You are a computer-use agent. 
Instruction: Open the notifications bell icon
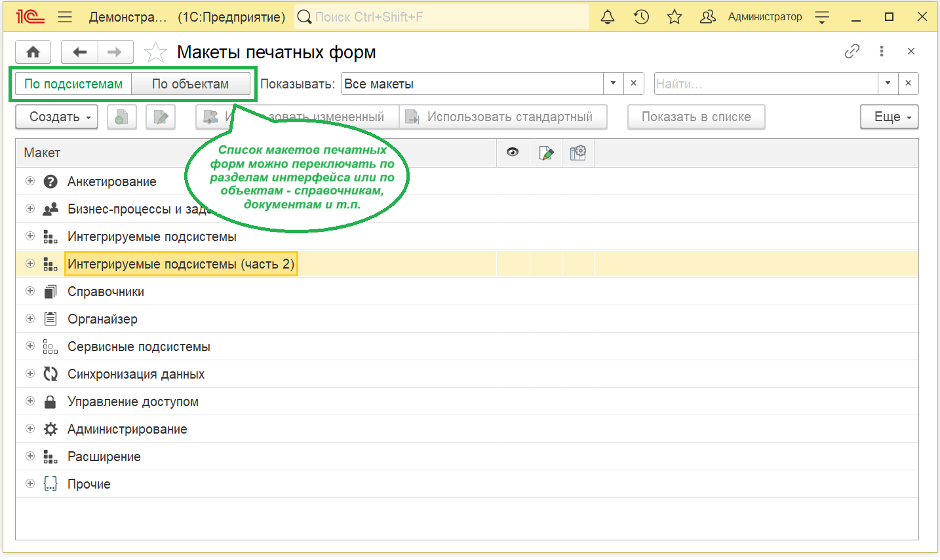click(x=608, y=17)
